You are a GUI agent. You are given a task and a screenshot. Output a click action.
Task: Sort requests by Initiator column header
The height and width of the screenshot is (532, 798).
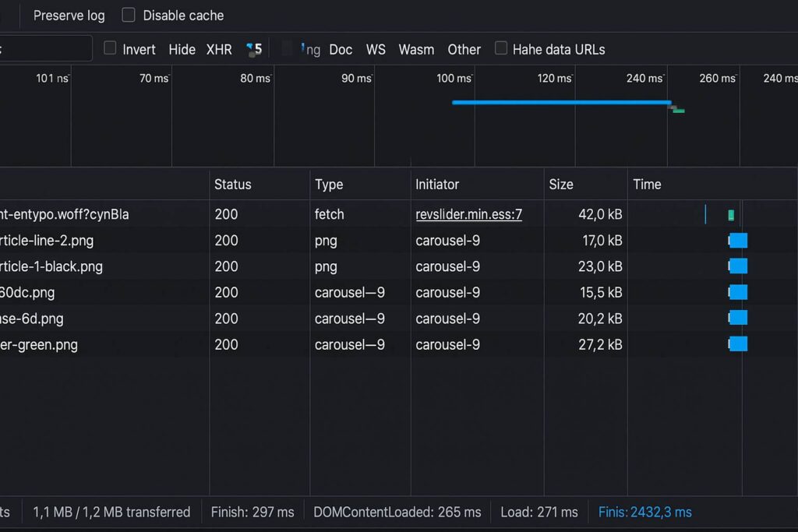[437, 185]
